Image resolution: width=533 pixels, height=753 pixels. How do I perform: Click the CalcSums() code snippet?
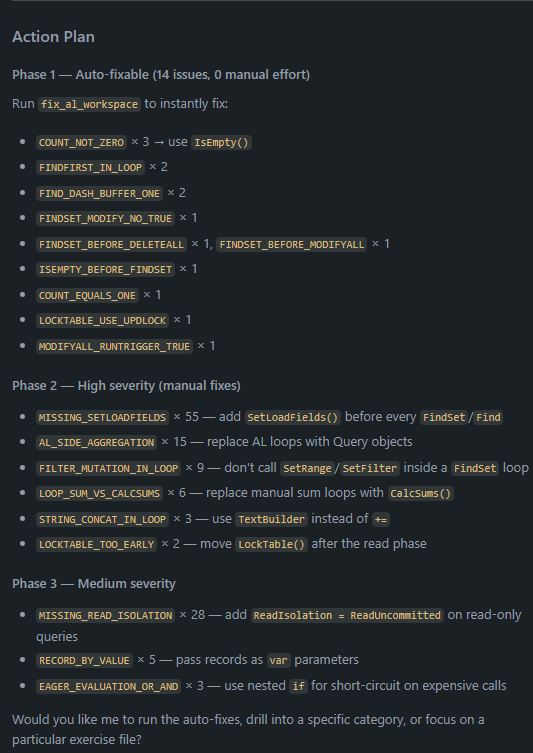421,493
